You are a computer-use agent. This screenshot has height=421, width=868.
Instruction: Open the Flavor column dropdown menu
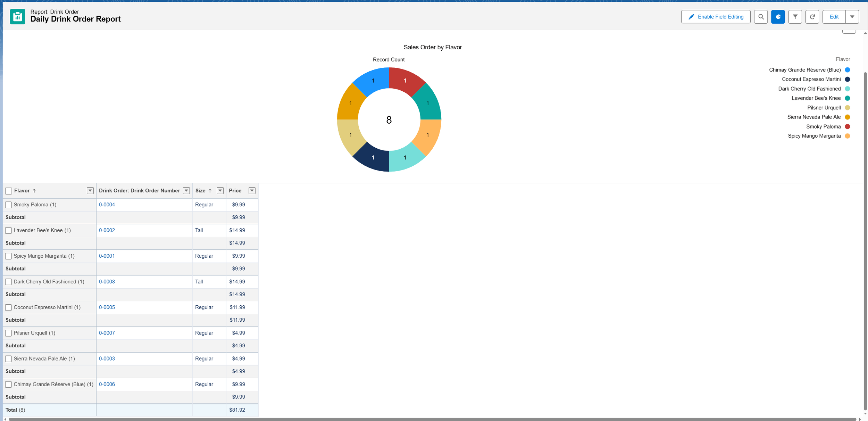coord(90,191)
